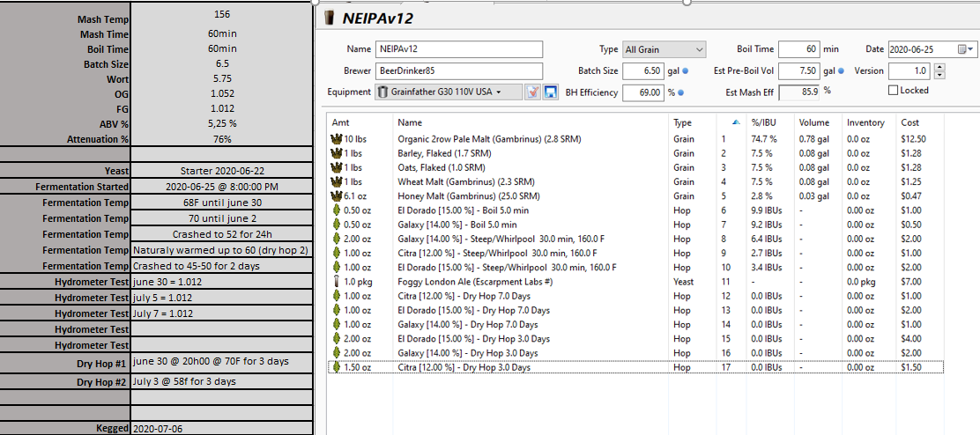This screenshot has height=435, width=980.
Task: Click the yeast vial icon for Foggy London Ale
Action: [x=337, y=282]
